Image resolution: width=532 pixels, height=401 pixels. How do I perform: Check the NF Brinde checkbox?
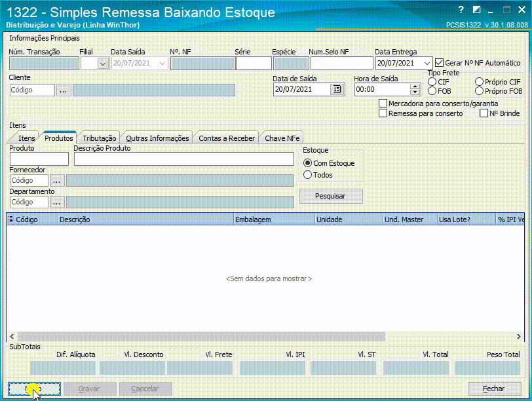[x=484, y=113]
